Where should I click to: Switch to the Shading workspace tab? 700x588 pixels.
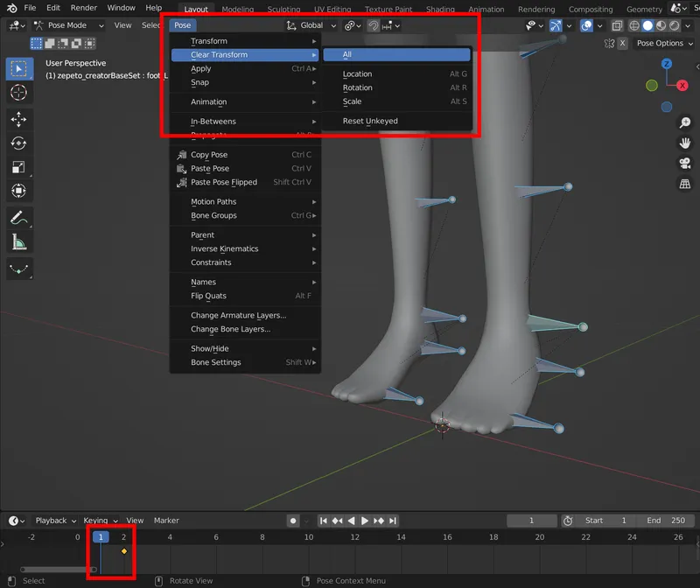point(440,9)
